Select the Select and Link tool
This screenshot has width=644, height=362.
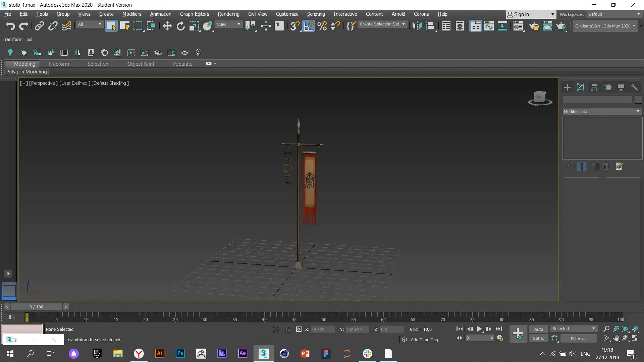pyautogui.click(x=39, y=26)
